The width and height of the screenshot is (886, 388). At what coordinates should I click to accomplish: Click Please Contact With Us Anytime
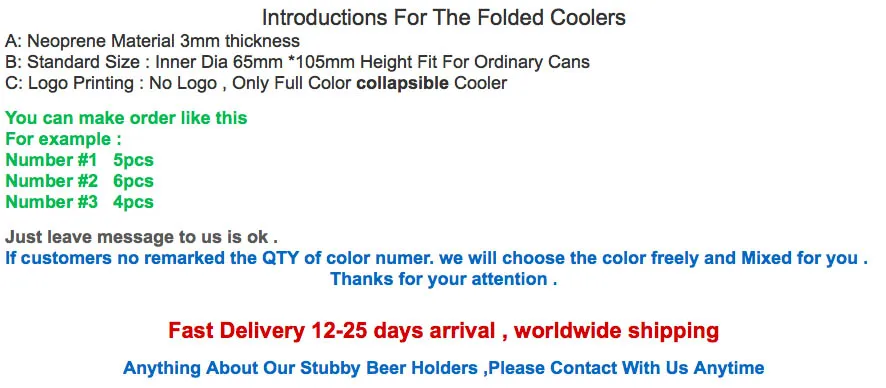[626, 368]
